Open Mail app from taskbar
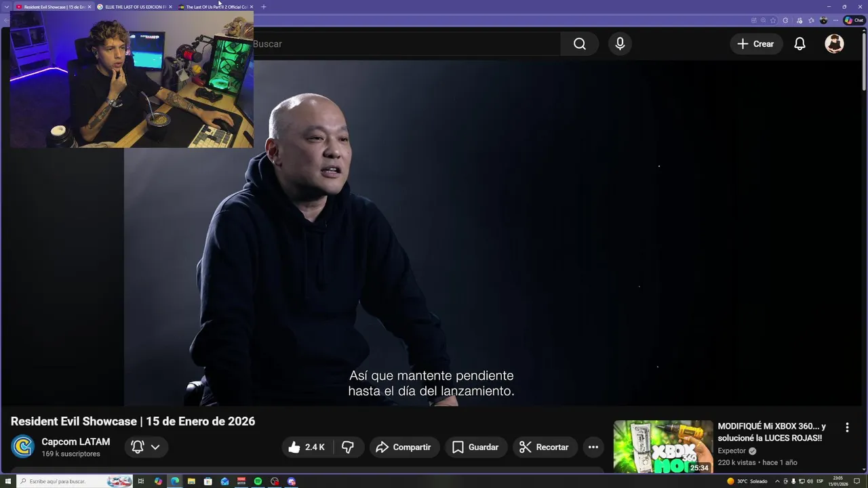The width and height of the screenshot is (868, 488). coord(224,481)
